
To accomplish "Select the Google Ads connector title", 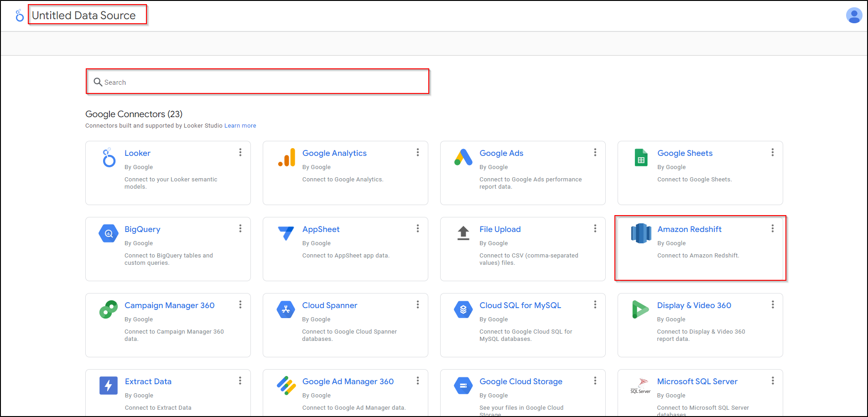I will click(x=501, y=153).
